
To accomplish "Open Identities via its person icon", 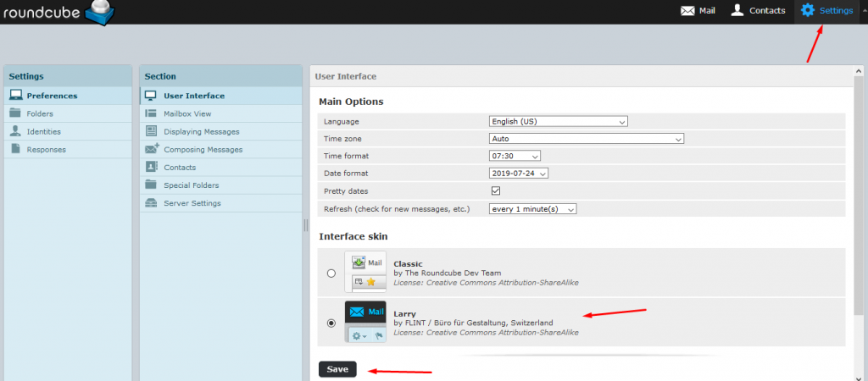I will pos(15,131).
